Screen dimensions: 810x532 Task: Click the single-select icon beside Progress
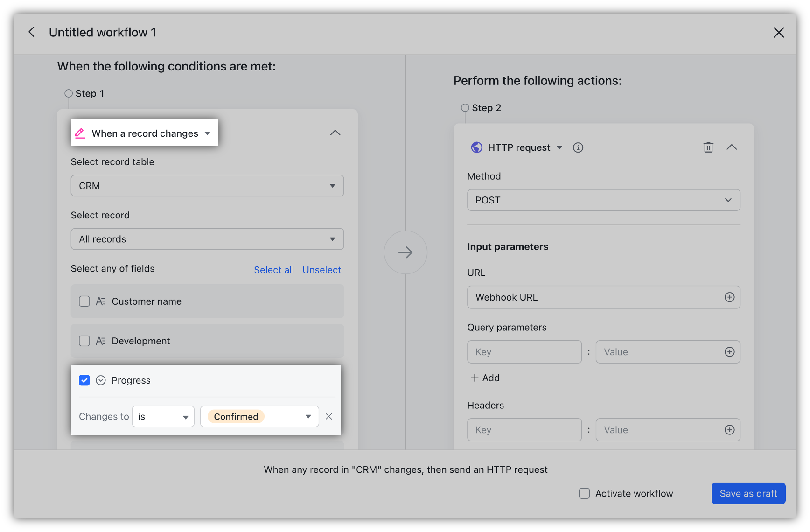pyautogui.click(x=100, y=380)
